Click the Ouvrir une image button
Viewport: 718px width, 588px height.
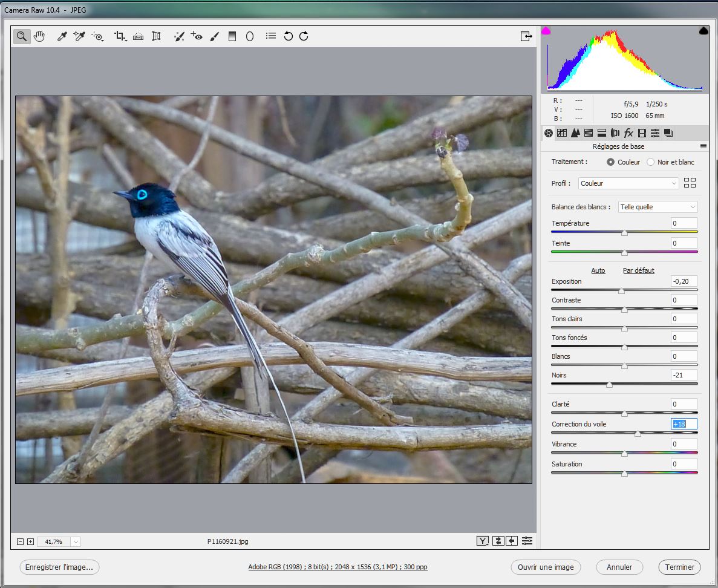(x=546, y=567)
